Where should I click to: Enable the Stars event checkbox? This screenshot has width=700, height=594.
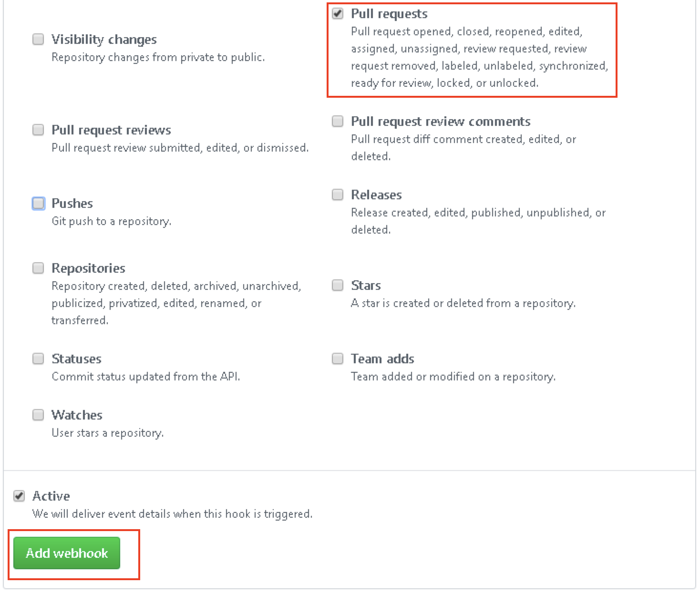[x=338, y=285]
